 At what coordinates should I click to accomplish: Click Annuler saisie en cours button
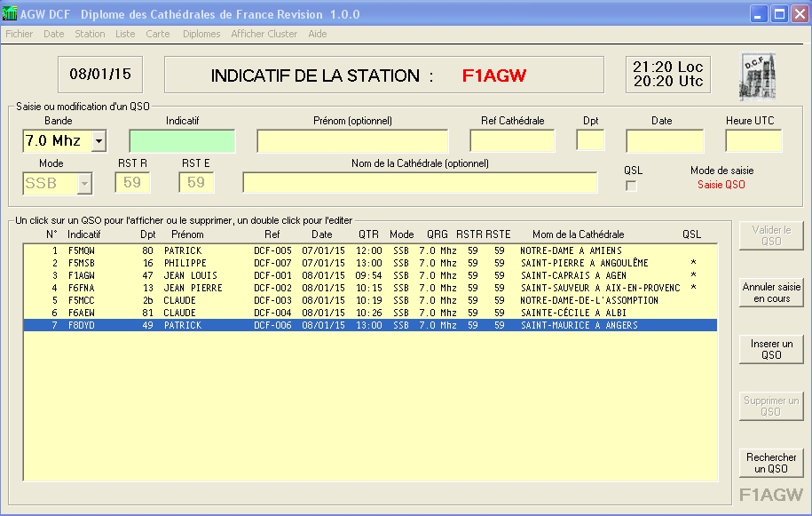pos(771,293)
